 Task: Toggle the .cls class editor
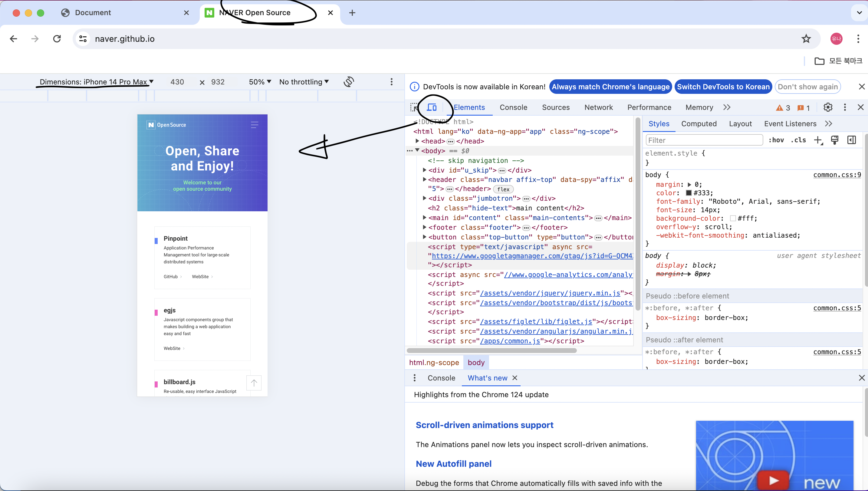798,140
